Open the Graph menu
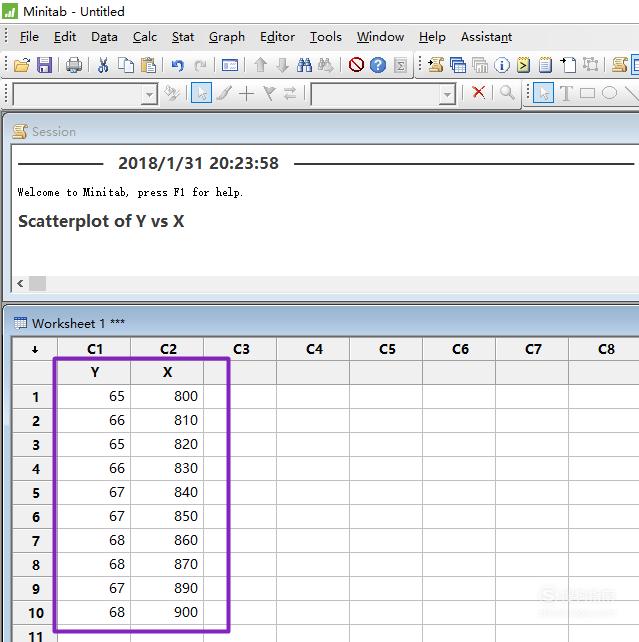Viewport: 639px width, 642px height. click(226, 37)
